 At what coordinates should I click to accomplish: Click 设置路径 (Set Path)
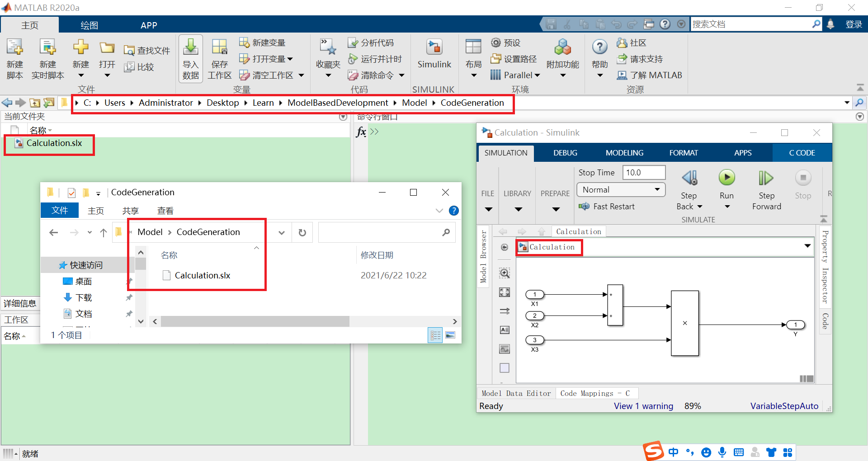514,59
